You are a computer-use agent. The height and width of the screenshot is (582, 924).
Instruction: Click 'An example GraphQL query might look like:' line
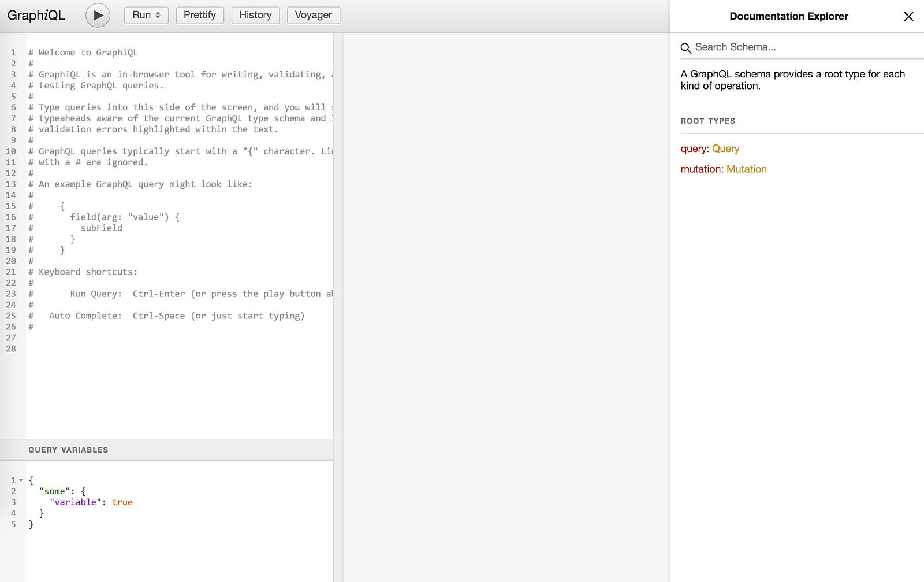click(x=140, y=184)
